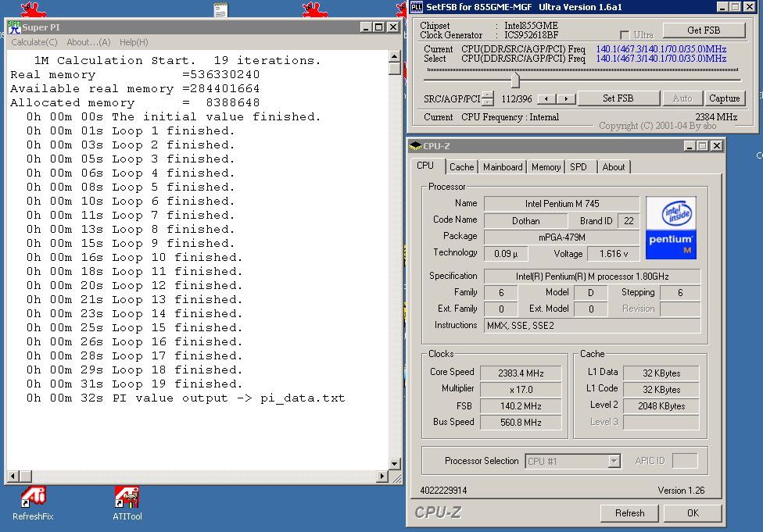Click the CPU-Z title bar chip icon
This screenshot has width=763, height=532.
(x=415, y=145)
